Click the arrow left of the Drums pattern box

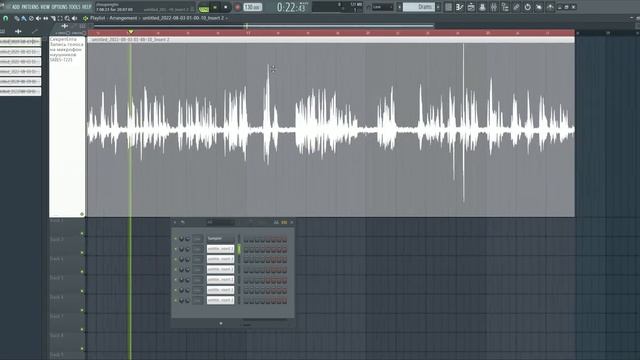[x=399, y=7]
